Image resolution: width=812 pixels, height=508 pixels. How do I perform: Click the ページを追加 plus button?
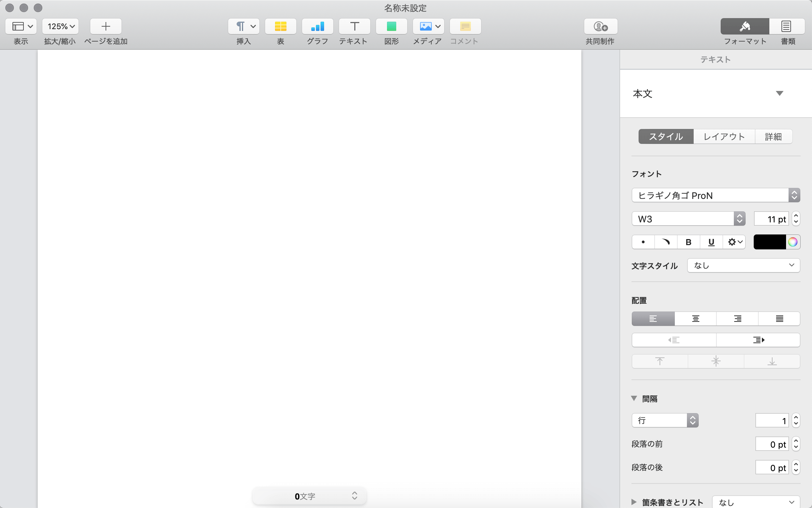coord(106,26)
